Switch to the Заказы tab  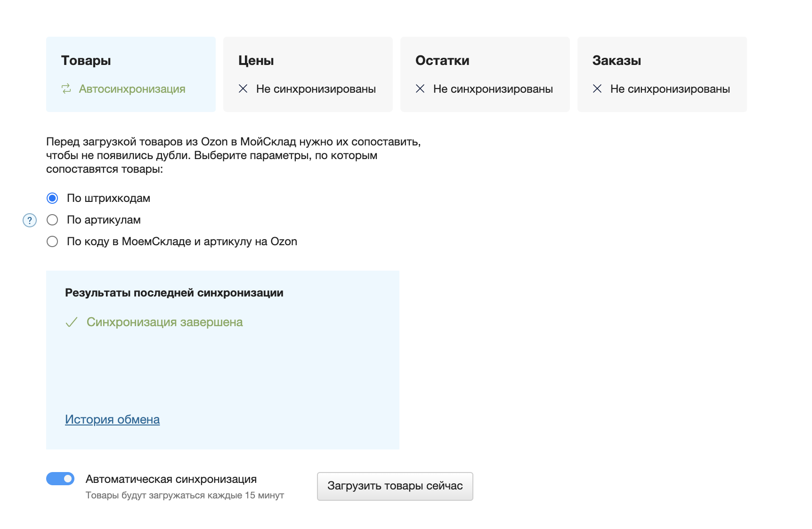tap(662, 74)
